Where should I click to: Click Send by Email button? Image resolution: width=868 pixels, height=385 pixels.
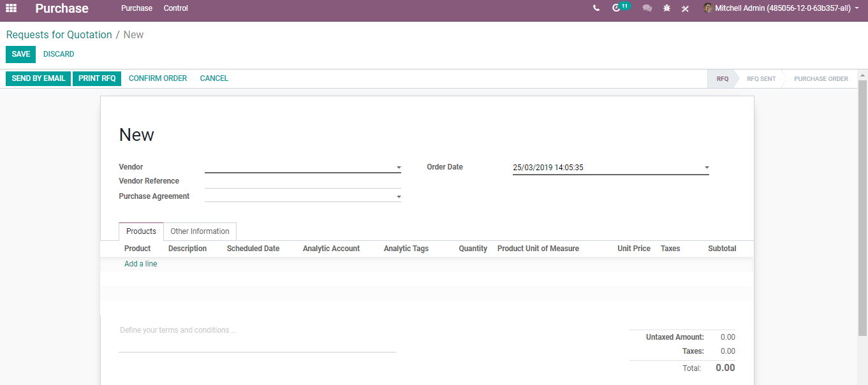tap(38, 78)
